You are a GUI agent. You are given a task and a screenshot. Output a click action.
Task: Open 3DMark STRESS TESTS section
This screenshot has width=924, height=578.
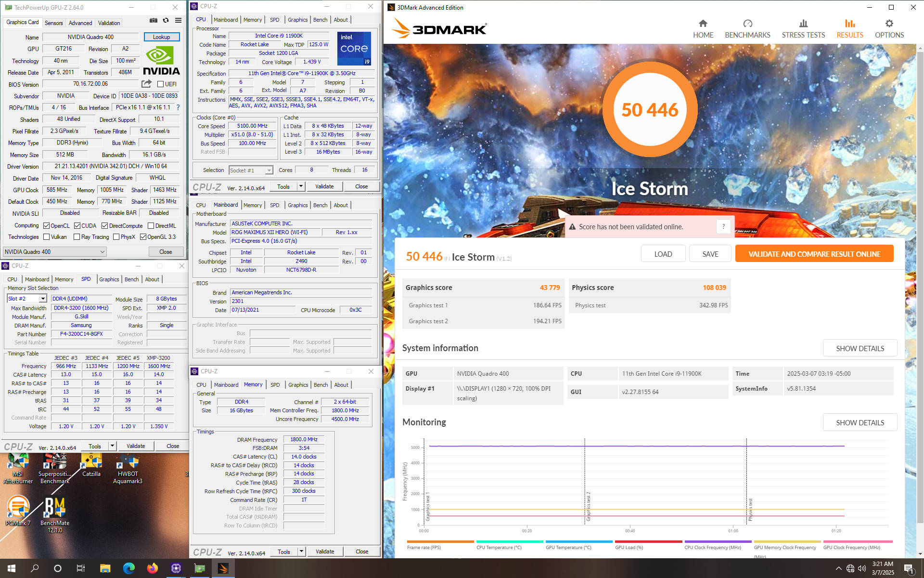click(x=803, y=29)
